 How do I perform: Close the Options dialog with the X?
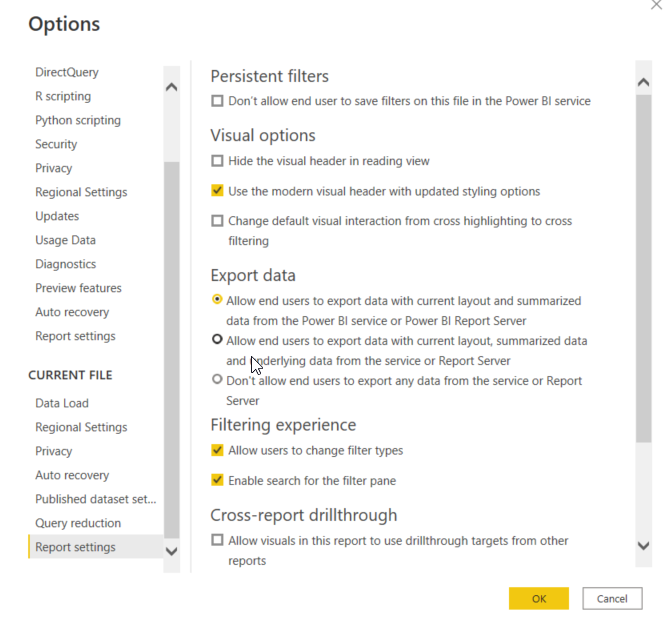pos(657,5)
